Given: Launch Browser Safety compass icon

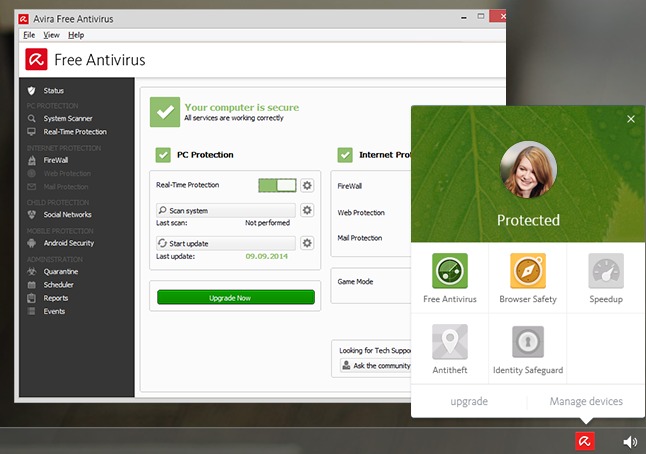Looking at the screenshot, I should 528,270.
